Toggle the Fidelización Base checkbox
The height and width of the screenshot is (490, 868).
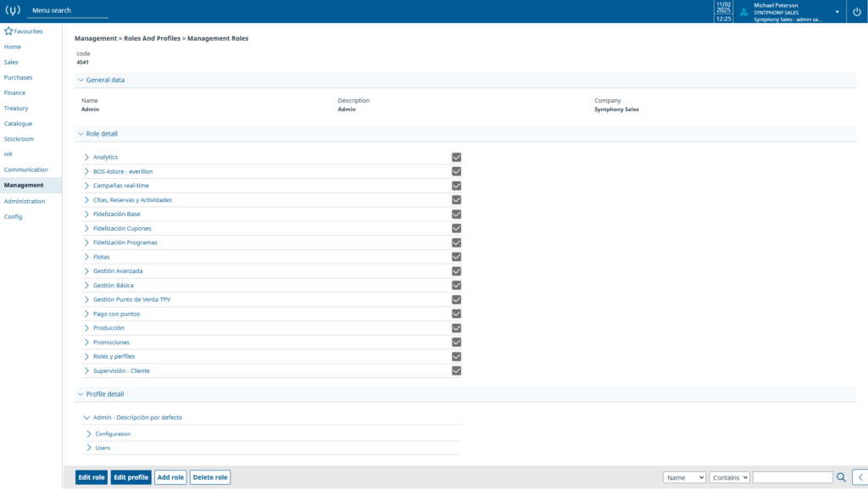[456, 214]
